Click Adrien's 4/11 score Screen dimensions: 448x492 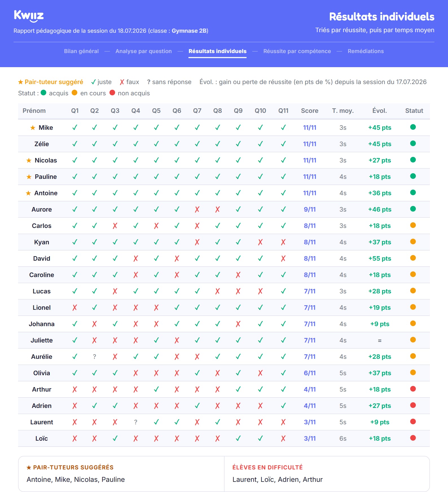coord(310,406)
